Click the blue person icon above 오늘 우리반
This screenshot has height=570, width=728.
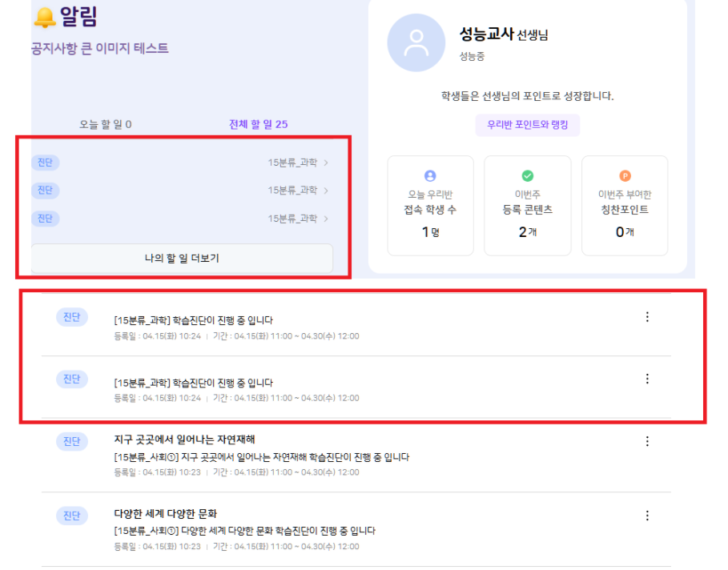[430, 176]
